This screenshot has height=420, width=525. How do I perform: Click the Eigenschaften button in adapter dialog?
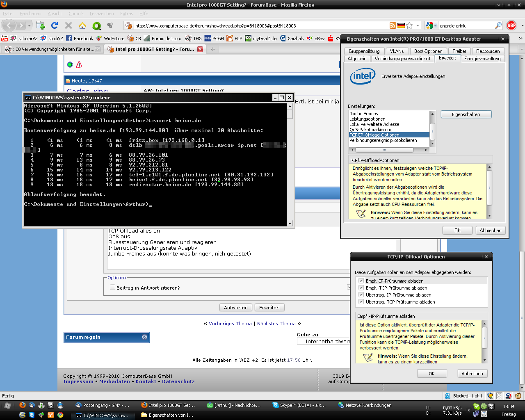coord(466,114)
